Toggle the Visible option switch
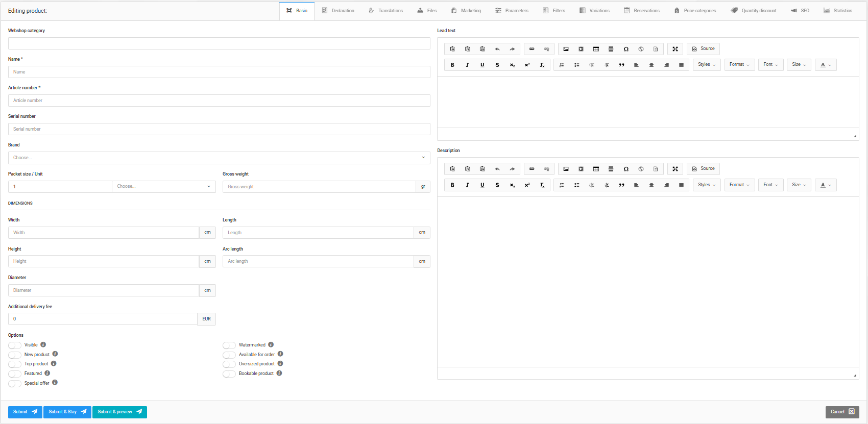The width and height of the screenshot is (868, 424). coord(15,345)
